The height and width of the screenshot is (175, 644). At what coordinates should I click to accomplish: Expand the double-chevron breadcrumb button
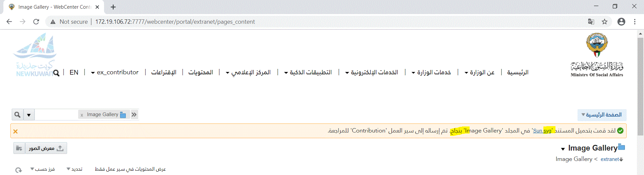(x=134, y=114)
